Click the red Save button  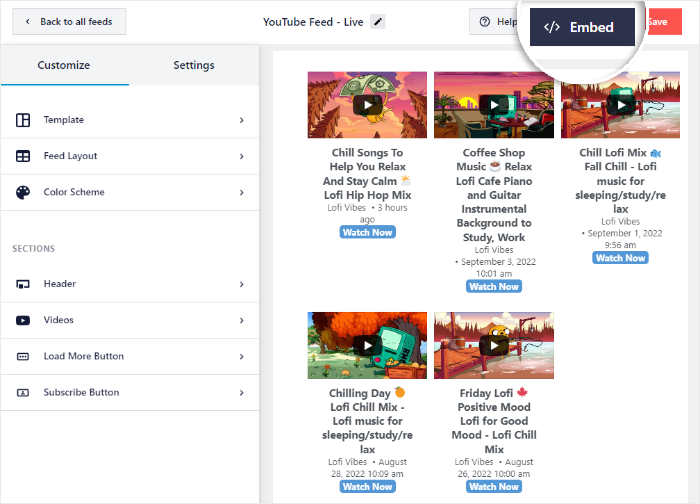(x=663, y=21)
